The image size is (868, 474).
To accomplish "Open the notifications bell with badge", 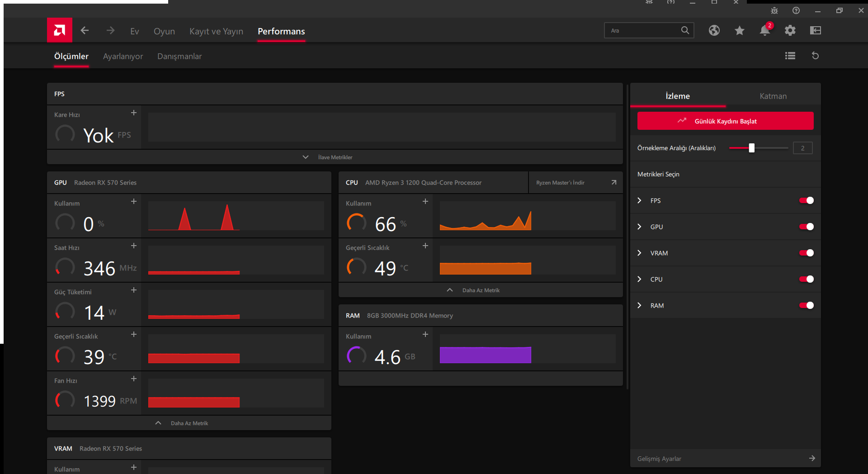I will 765,30.
